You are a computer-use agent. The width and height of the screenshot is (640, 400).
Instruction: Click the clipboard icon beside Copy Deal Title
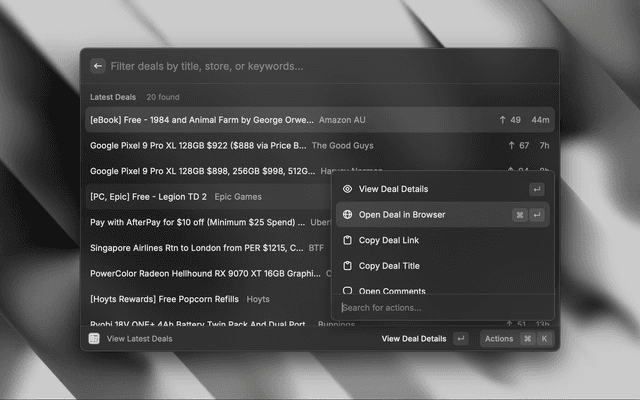coord(347,266)
